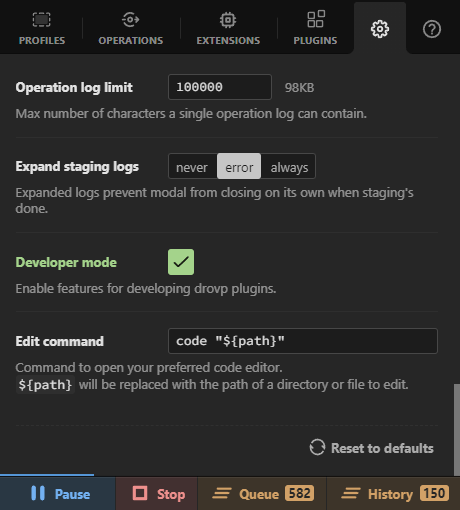The width and height of the screenshot is (460, 510).
Task: Open the History list
Action: coord(393,494)
